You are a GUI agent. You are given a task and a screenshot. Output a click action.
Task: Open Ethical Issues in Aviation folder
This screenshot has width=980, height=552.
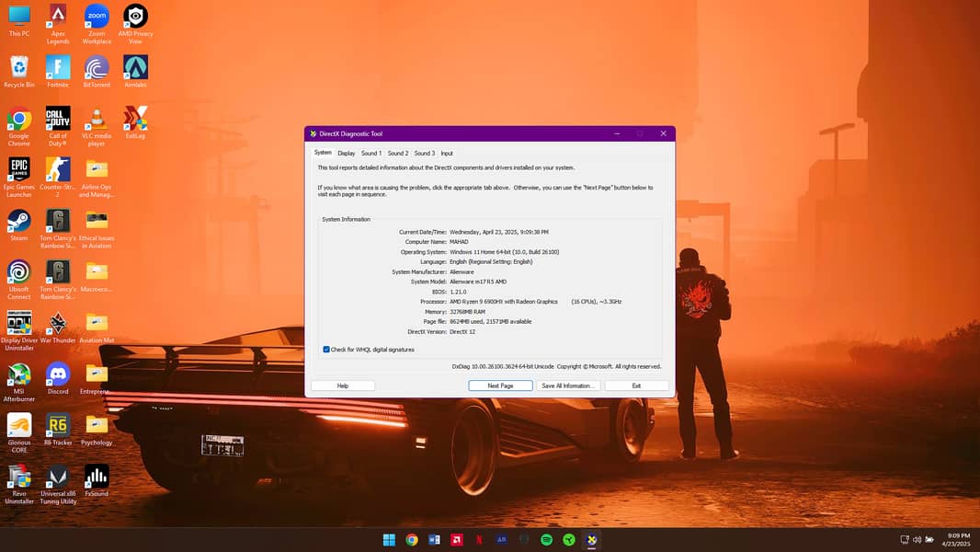point(97,229)
